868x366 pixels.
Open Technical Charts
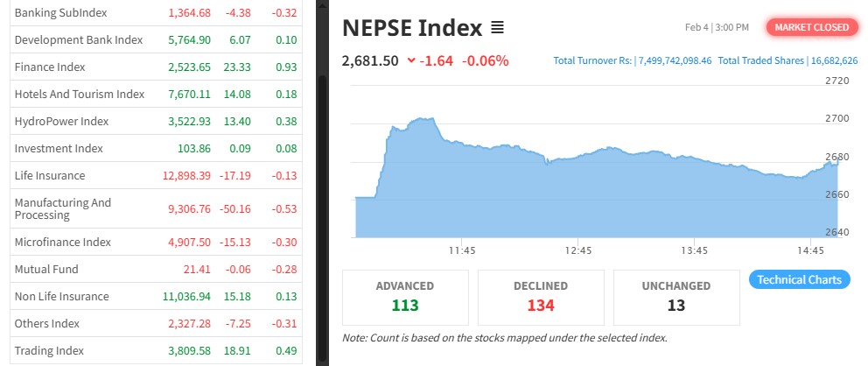800,280
